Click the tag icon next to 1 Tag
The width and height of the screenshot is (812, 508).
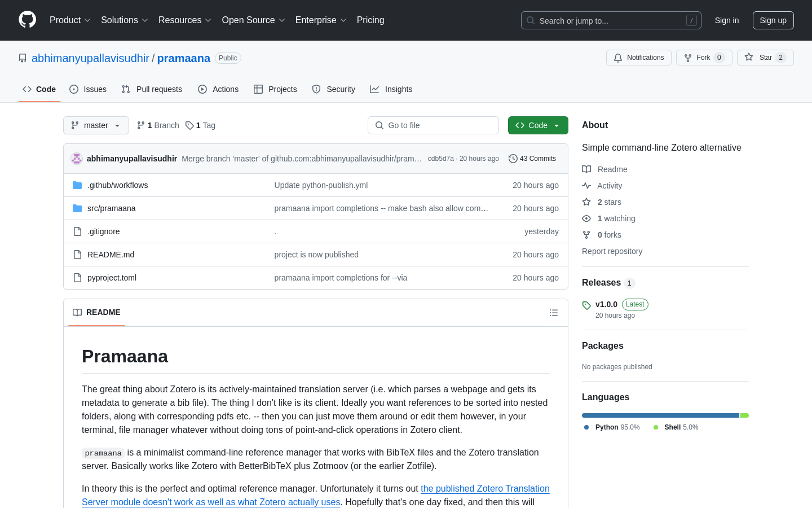click(x=189, y=125)
